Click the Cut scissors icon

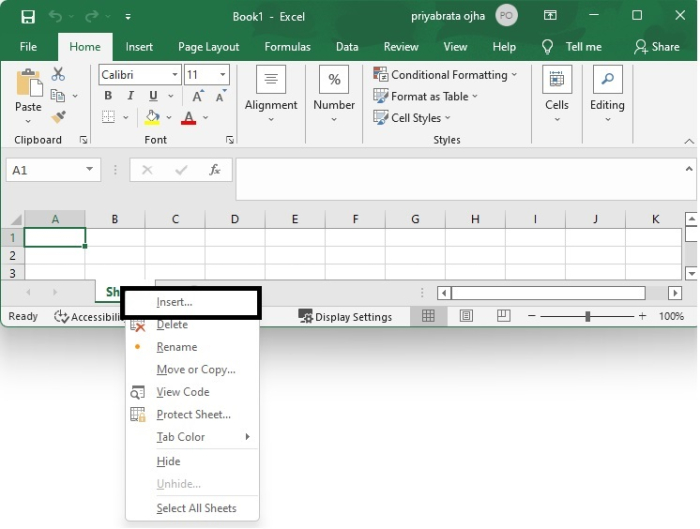click(58, 74)
